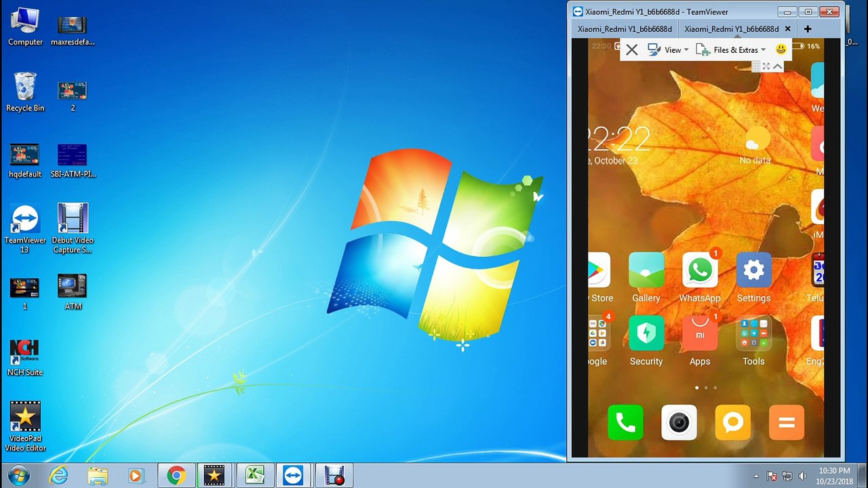Show hidden system tray icons
Image resolution: width=868 pixels, height=488 pixels.
click(756, 476)
